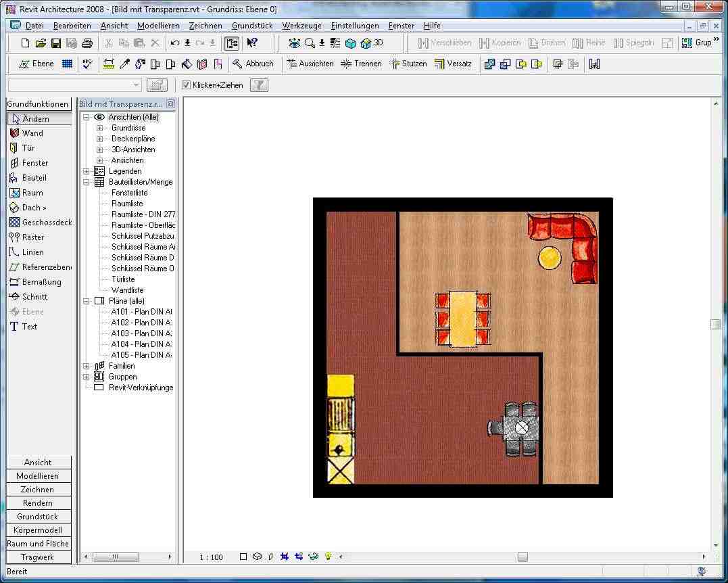Image resolution: width=728 pixels, height=583 pixels.
Task: Toggle the Klicken+Ziehen checkbox
Action: (x=186, y=85)
